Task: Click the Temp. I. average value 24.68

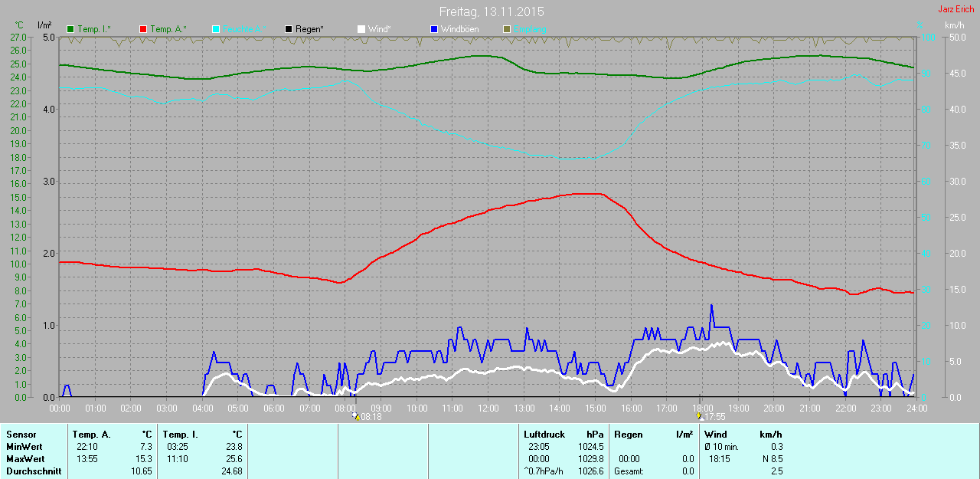Action: (231, 471)
